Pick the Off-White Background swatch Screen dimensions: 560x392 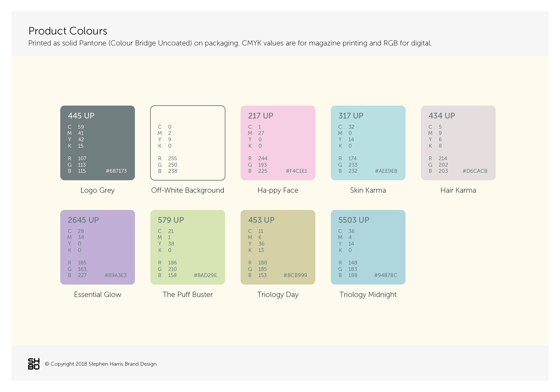click(188, 143)
